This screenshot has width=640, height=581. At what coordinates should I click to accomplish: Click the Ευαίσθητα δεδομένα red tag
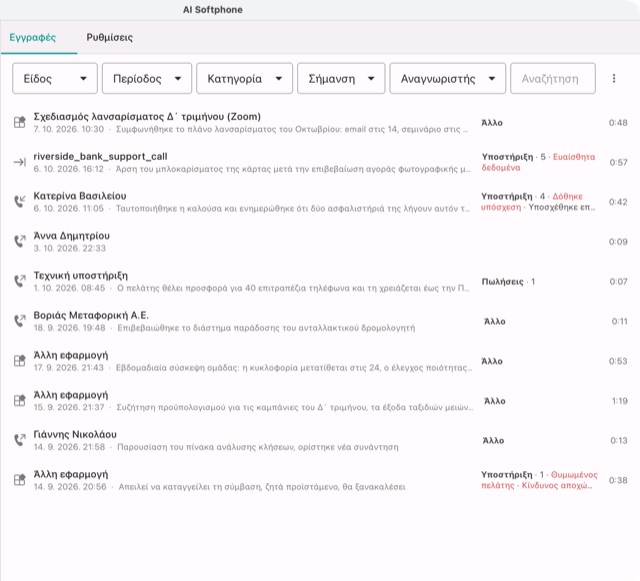(x=538, y=162)
